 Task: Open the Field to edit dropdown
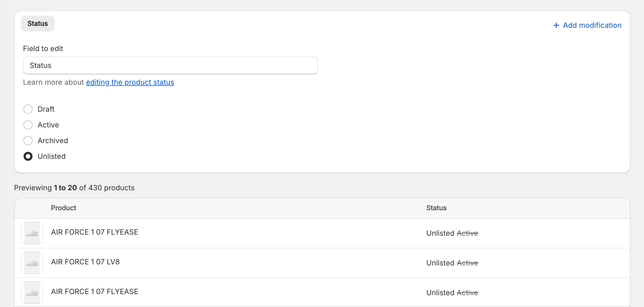tap(170, 65)
